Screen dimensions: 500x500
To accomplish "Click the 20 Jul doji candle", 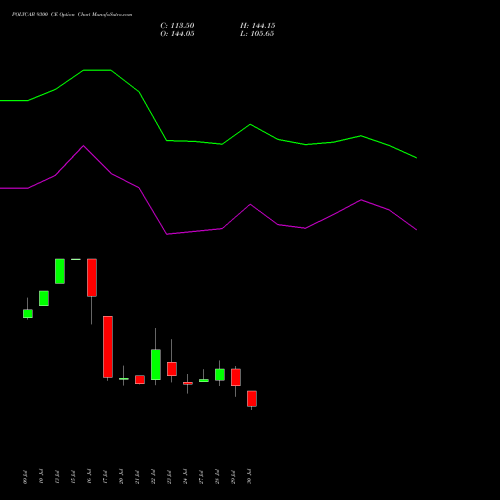I will (x=124, y=379).
